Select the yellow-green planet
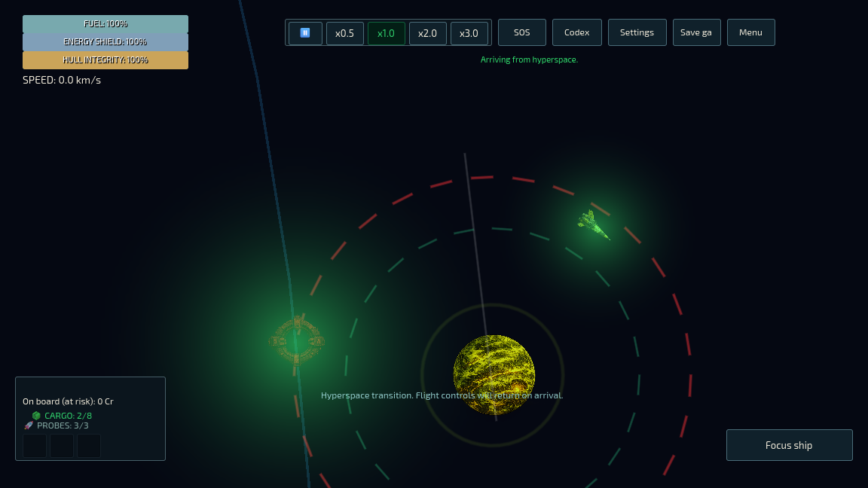Image resolution: width=868 pixels, height=488 pixels. [494, 374]
